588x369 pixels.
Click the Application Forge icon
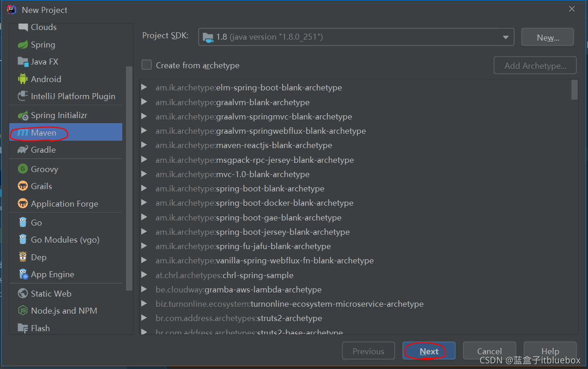point(23,203)
